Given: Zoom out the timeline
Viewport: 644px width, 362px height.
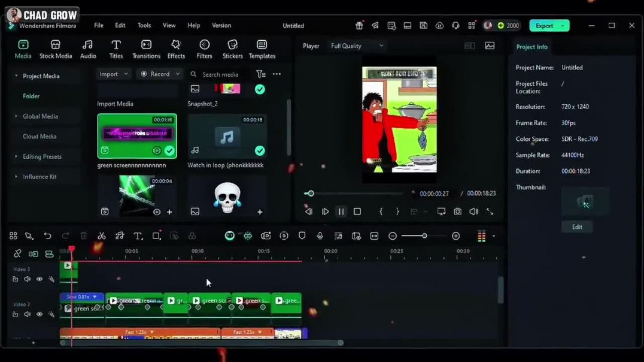Looking at the screenshot, I should [393, 236].
